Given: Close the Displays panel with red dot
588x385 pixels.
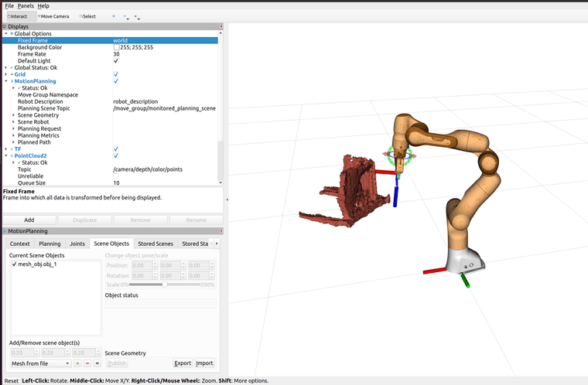Looking at the screenshot, I should (221, 26).
